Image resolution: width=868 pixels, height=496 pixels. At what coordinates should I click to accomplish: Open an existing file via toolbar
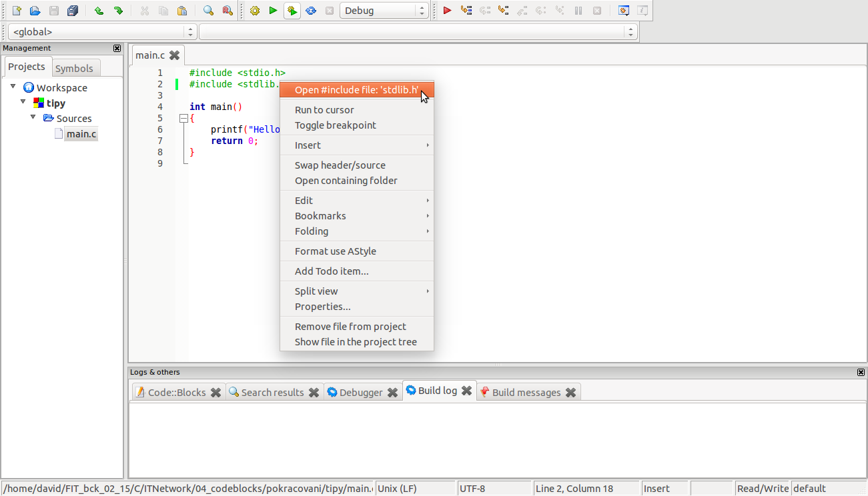coord(35,10)
